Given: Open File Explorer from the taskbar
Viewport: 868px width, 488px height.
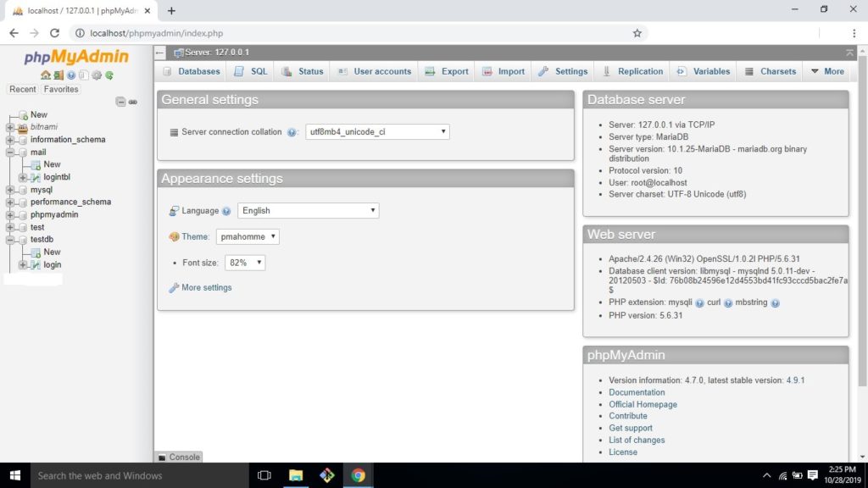Looking at the screenshot, I should pos(296,475).
